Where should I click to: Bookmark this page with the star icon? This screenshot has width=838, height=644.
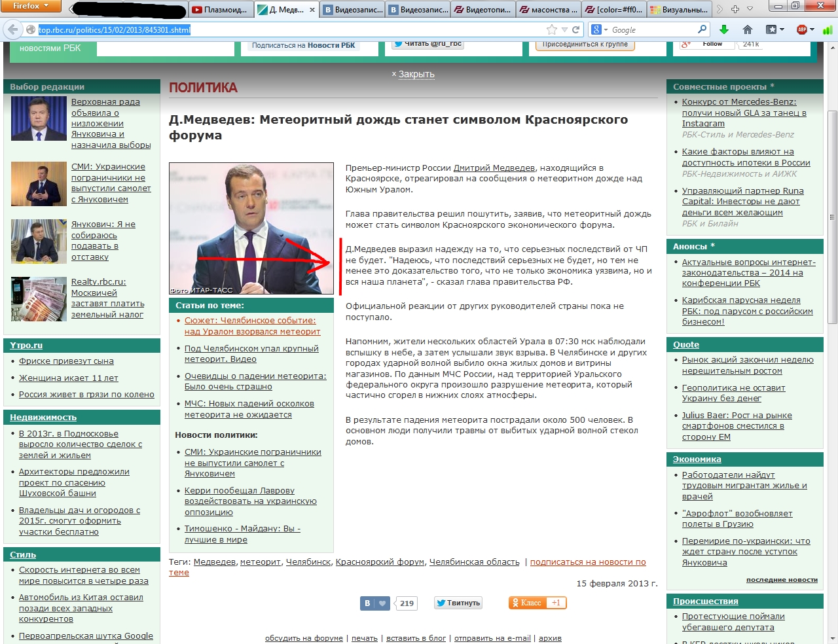552,30
